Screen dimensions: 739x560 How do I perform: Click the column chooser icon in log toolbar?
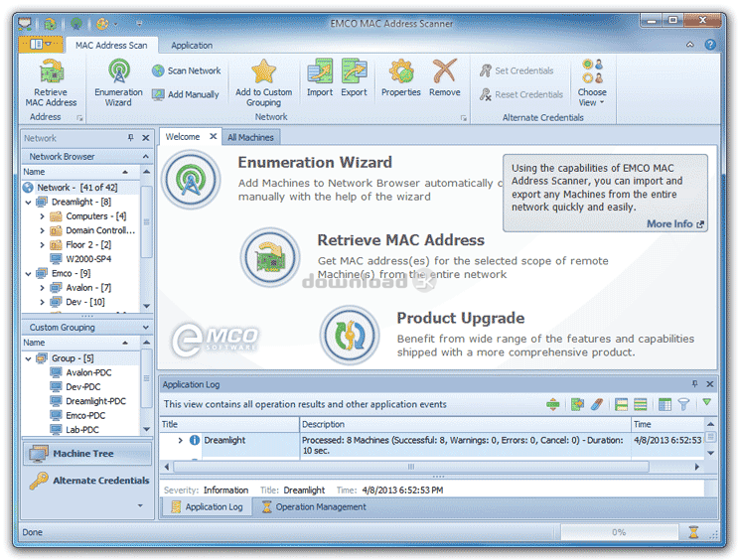(x=665, y=404)
